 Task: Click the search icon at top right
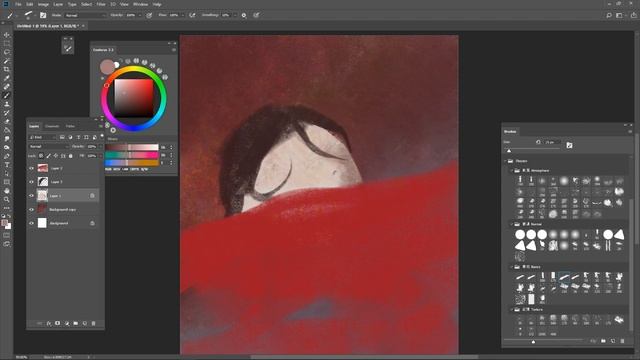click(x=609, y=15)
